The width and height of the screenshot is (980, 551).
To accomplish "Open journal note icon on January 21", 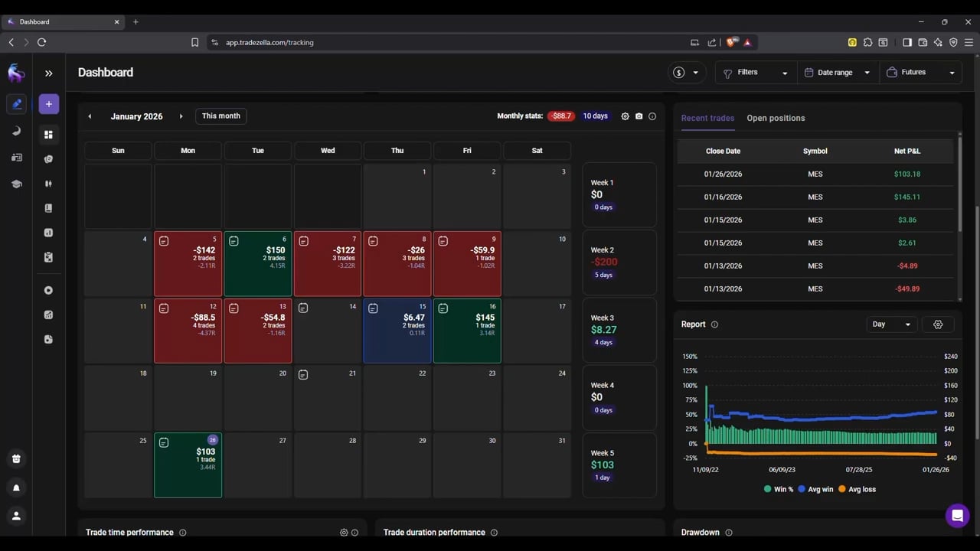I will (x=303, y=375).
